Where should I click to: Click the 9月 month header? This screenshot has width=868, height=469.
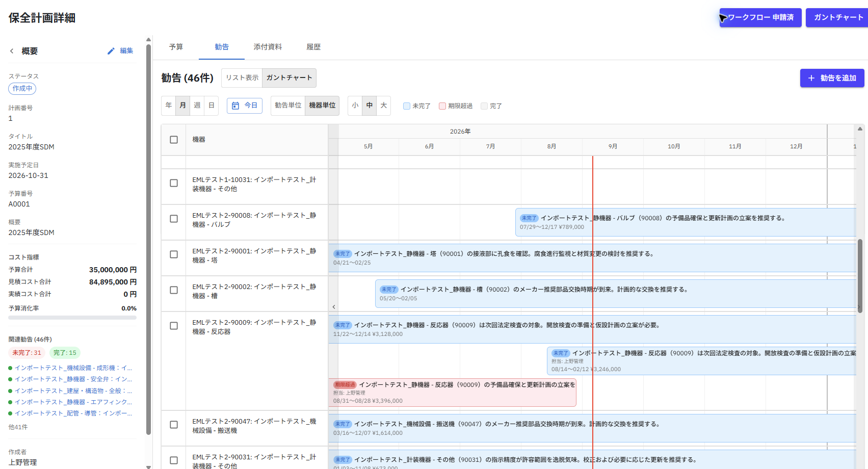tap(613, 146)
